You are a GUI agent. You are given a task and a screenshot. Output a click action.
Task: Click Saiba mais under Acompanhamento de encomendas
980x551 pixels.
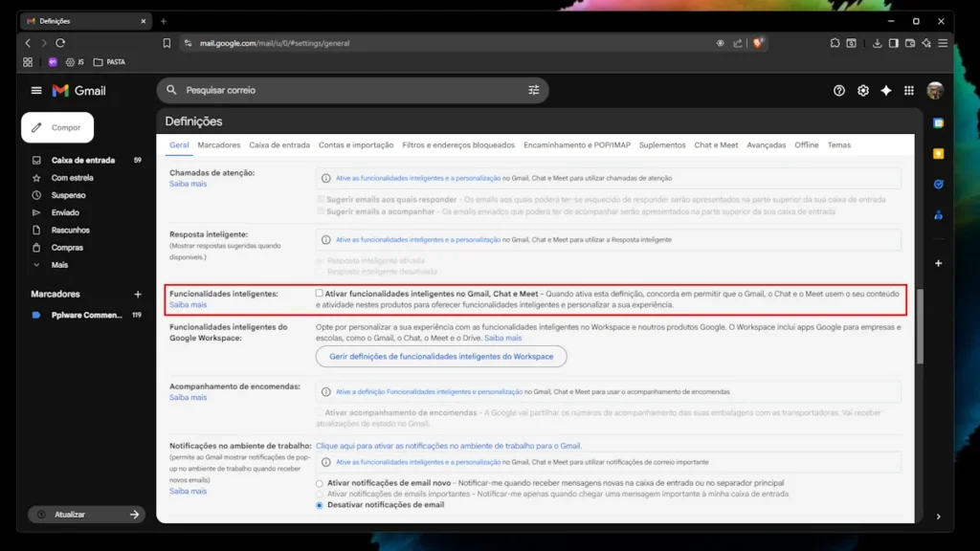(188, 397)
